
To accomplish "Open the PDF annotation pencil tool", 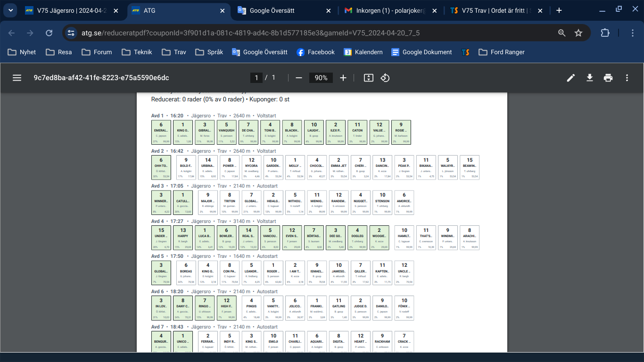I will pyautogui.click(x=571, y=78).
